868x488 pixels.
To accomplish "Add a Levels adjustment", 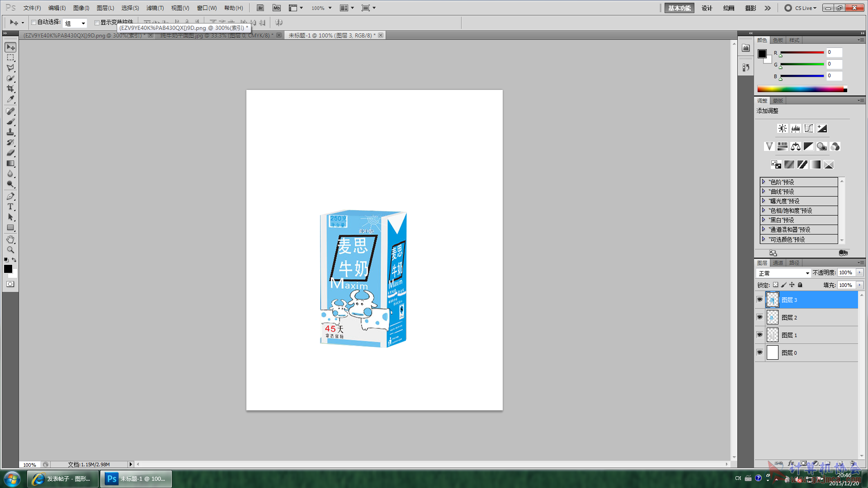I will pos(795,129).
